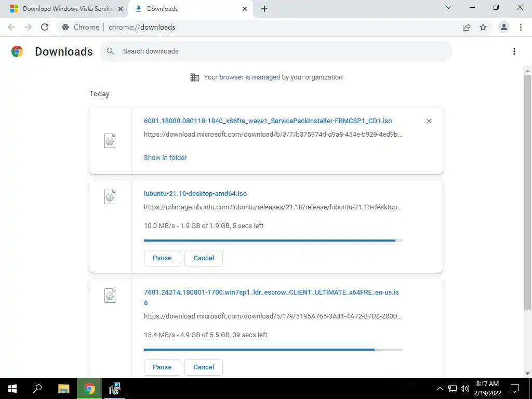The image size is (532, 399).
Task: Open the win7sp1 CLIENT_ULTIMATE ISO file link
Action: pyautogui.click(x=271, y=297)
